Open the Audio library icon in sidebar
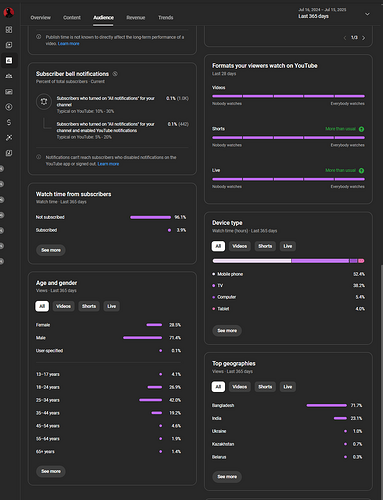This screenshot has height=500, width=383. pyautogui.click(x=9, y=153)
